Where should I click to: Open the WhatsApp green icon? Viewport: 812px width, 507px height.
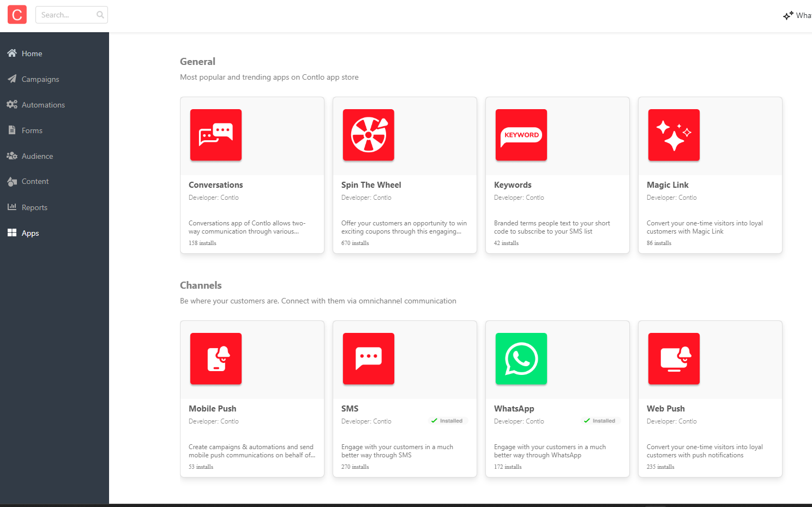point(521,359)
